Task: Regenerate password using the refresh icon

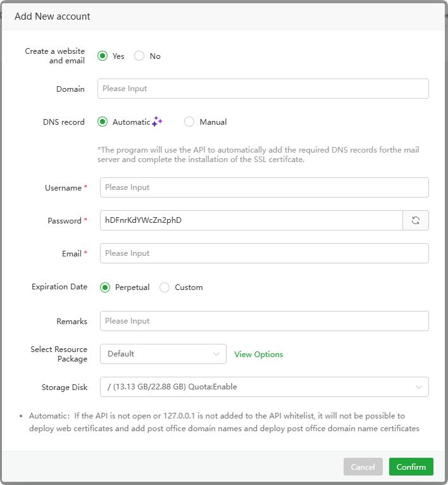Action: click(416, 220)
